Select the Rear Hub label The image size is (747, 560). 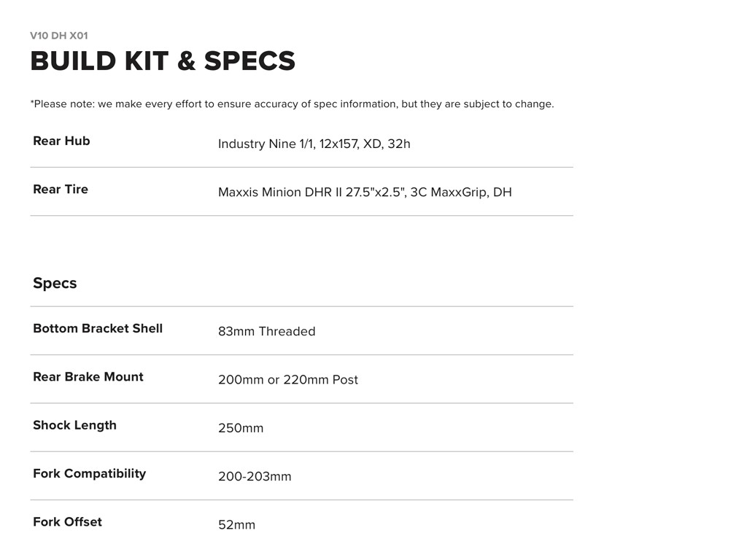[61, 141]
